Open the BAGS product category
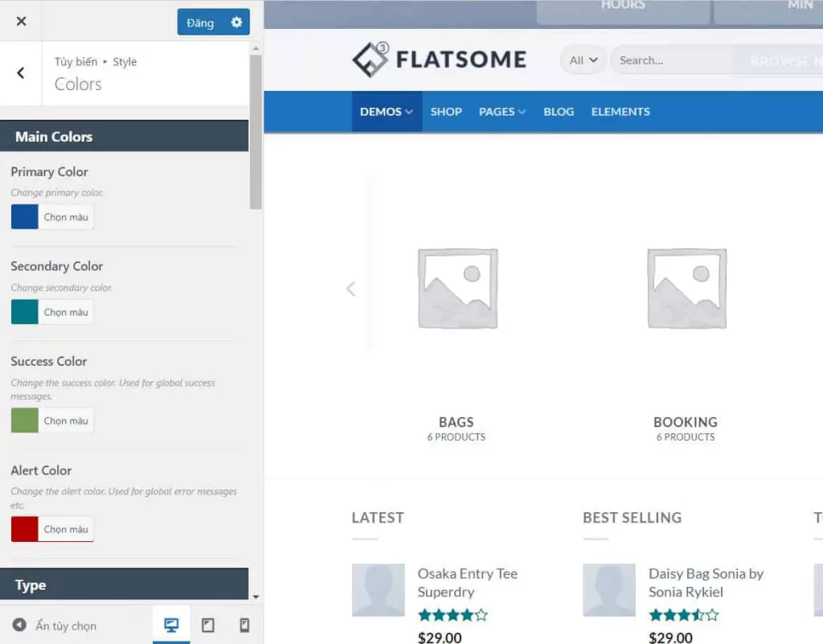This screenshot has height=644, width=823. point(456,422)
